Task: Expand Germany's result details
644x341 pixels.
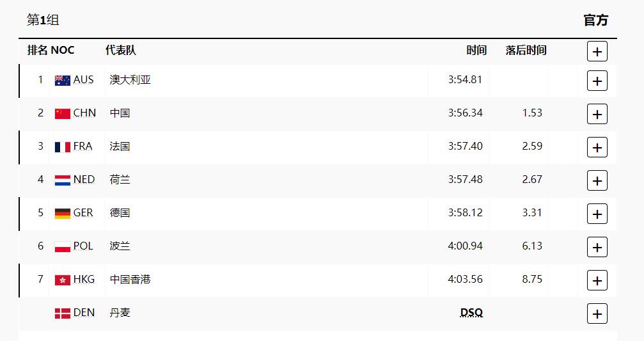Action: tap(597, 214)
